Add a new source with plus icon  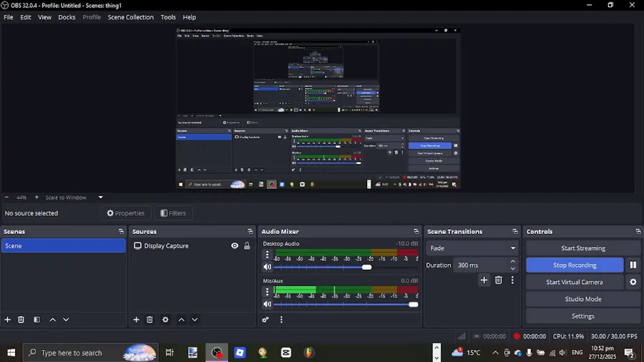pyautogui.click(x=136, y=319)
